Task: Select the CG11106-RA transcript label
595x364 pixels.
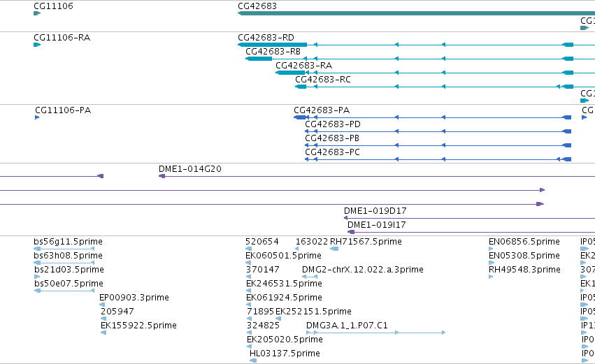Action: point(62,38)
